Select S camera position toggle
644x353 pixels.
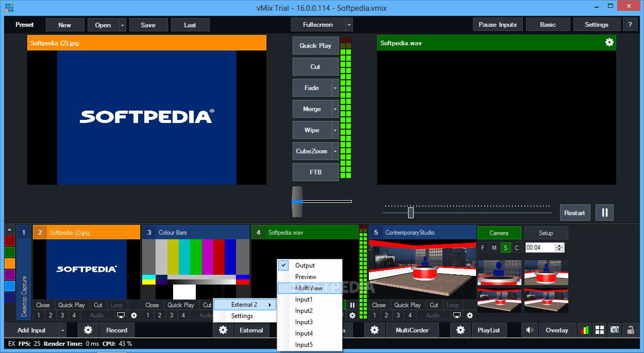click(505, 248)
